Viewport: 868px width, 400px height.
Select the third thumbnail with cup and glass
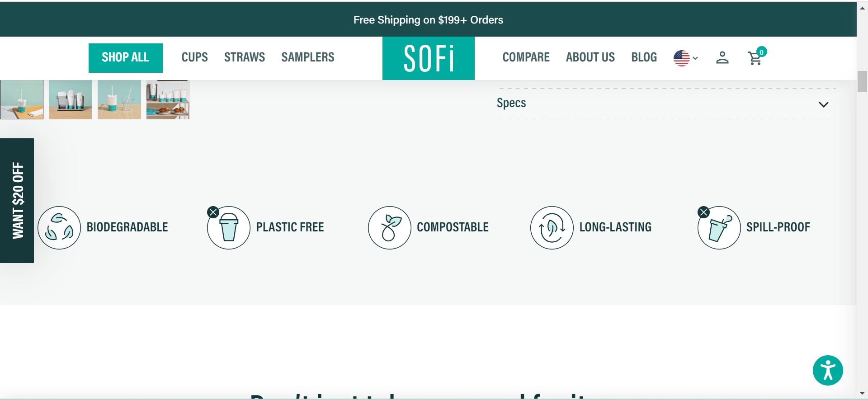[119, 99]
